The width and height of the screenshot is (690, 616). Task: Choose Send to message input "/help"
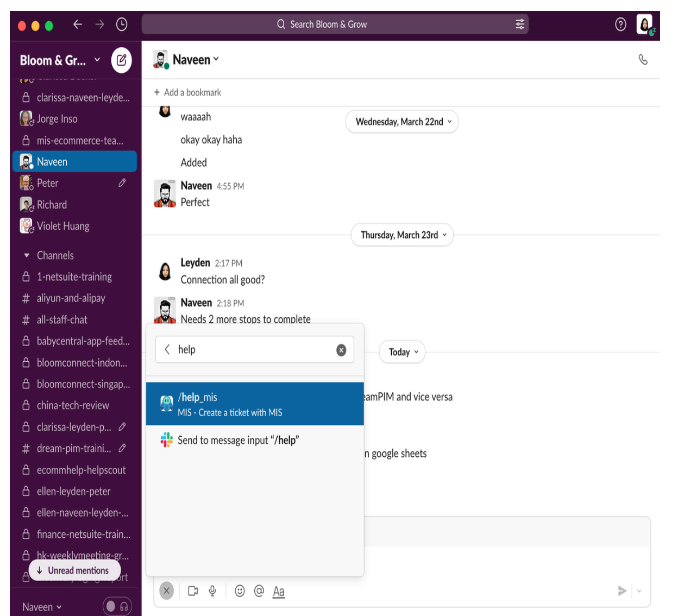(255, 440)
